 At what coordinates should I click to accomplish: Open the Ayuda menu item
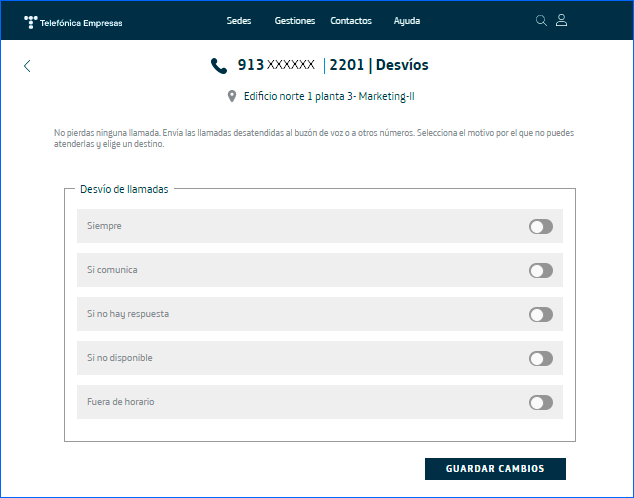407,21
